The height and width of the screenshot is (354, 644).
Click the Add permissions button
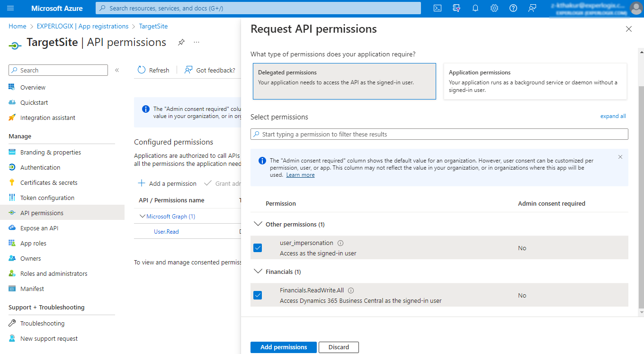pos(284,347)
